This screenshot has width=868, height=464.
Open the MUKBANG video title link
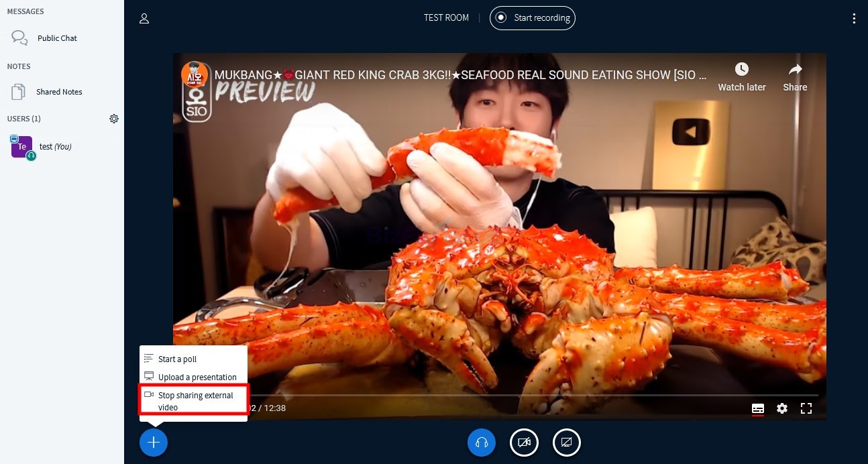tap(460, 74)
